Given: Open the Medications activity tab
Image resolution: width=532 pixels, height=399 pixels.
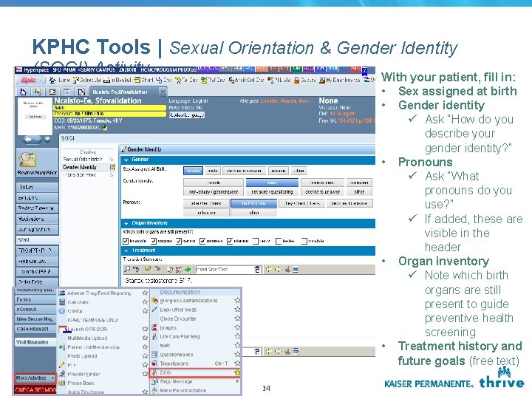Looking at the screenshot, I should click(x=37, y=219).
